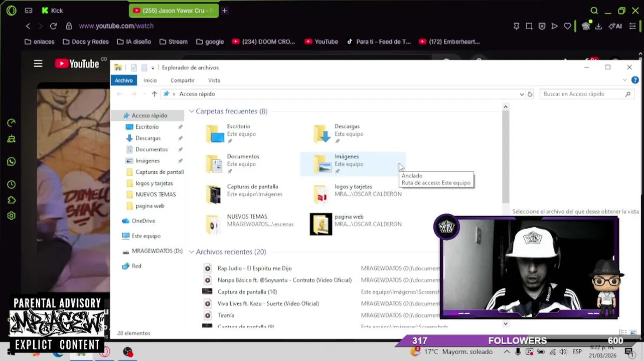Screen dimensions: 644x361
Task: Go back in the browser
Action: click(28, 26)
